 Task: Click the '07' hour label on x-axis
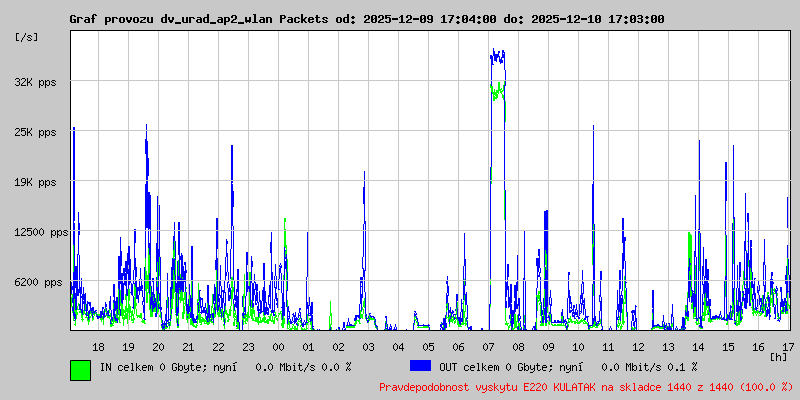pos(488,347)
